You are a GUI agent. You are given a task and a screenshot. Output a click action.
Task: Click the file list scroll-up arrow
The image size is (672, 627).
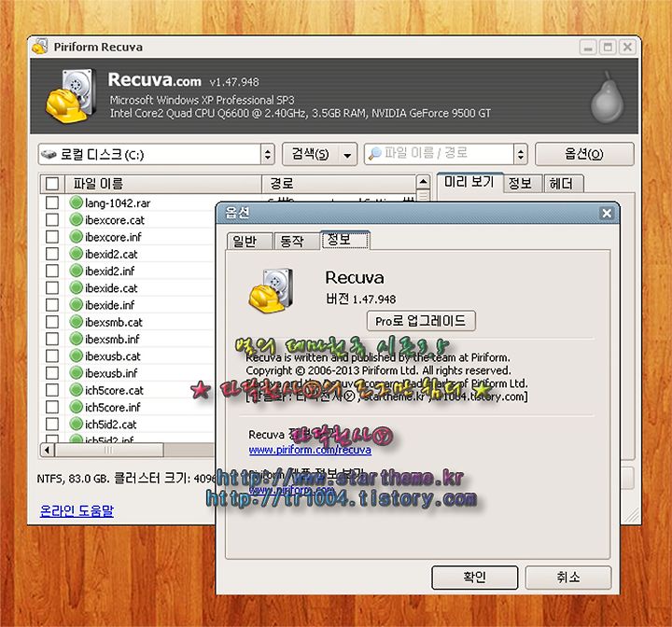click(x=423, y=182)
